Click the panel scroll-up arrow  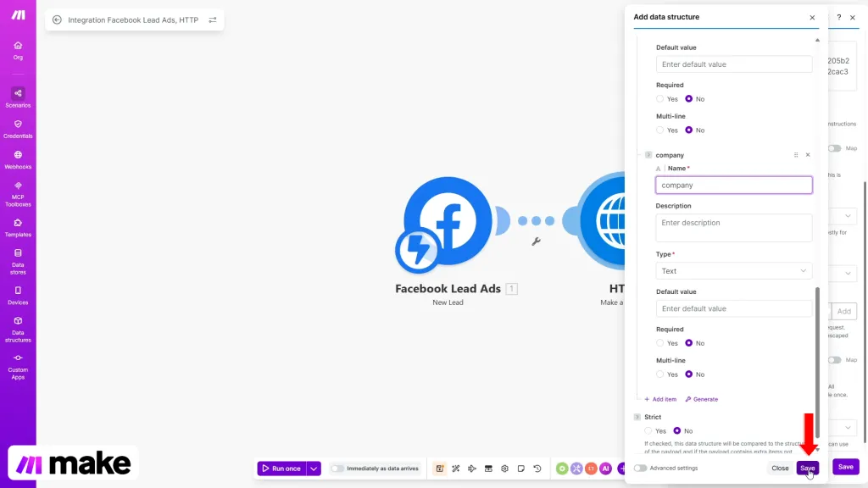pyautogui.click(x=817, y=40)
